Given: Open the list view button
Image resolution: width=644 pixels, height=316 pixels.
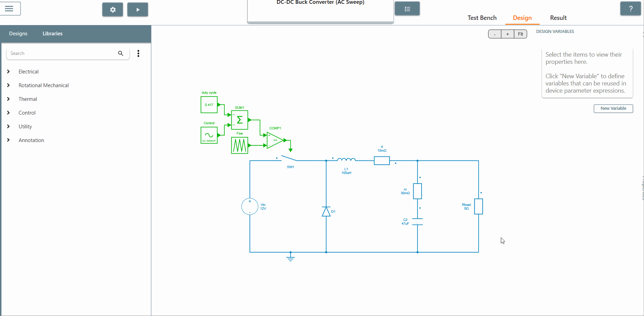Looking at the screenshot, I should point(407,9).
